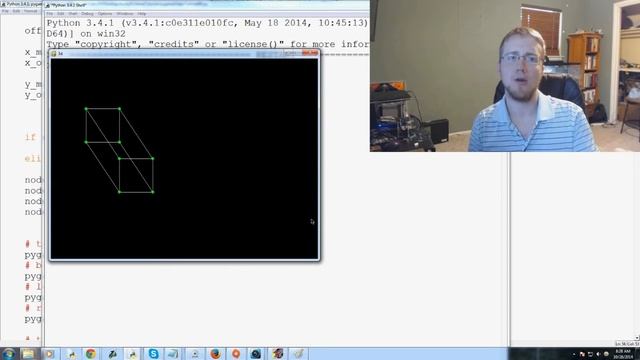Click the pygame window icon in its title bar
Image resolution: width=640 pixels, height=360 pixels.
coord(54,53)
